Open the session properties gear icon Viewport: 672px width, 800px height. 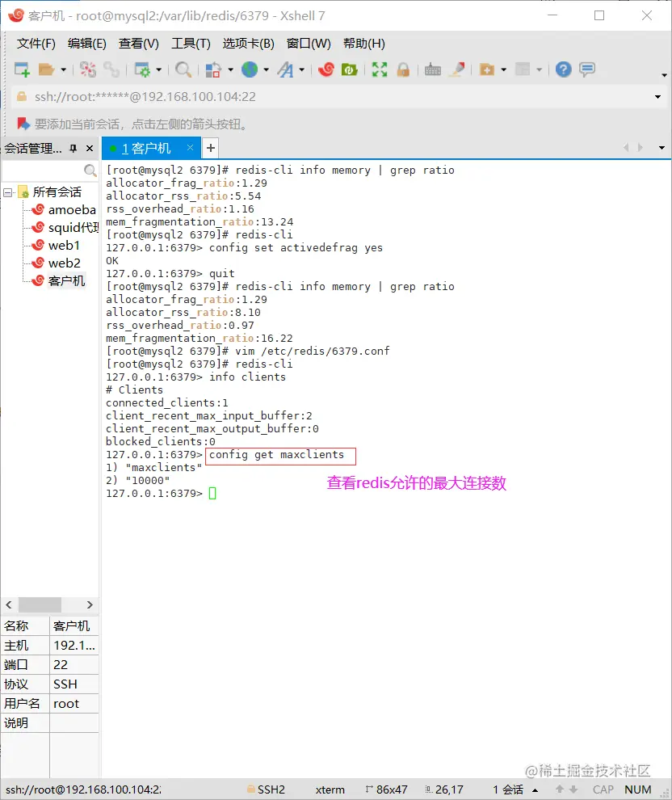point(141,69)
